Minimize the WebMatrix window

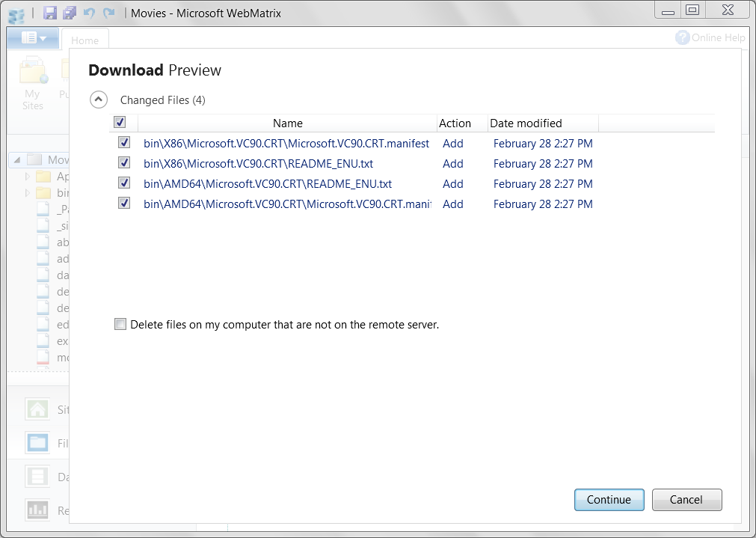[668, 10]
